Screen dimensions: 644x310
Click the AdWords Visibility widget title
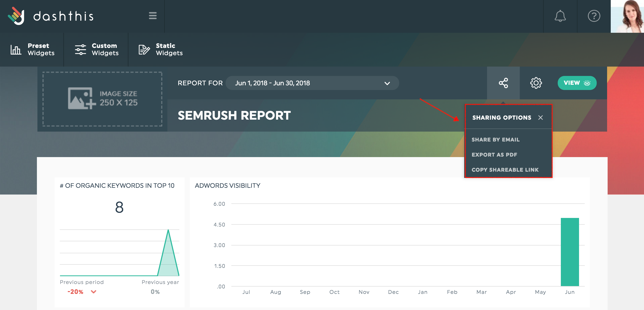pos(227,186)
